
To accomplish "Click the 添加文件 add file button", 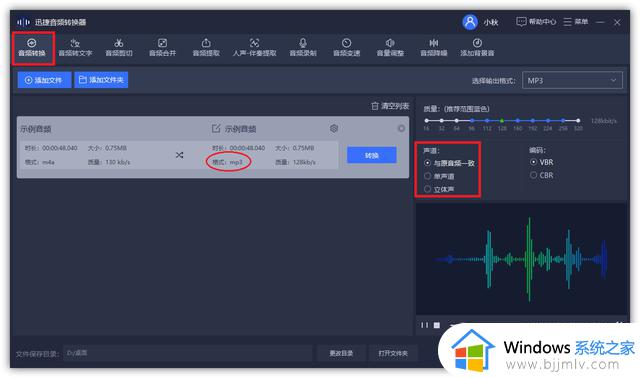I will pos(44,80).
